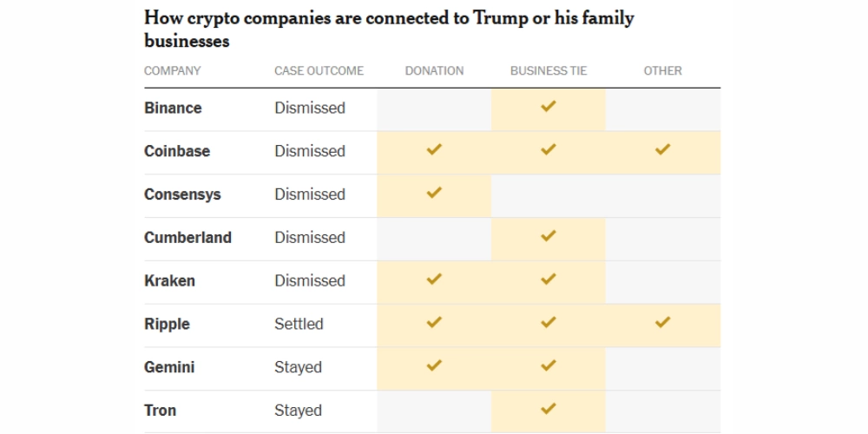
Task: Click Coinbase's Donation checkmark
Action: [434, 150]
